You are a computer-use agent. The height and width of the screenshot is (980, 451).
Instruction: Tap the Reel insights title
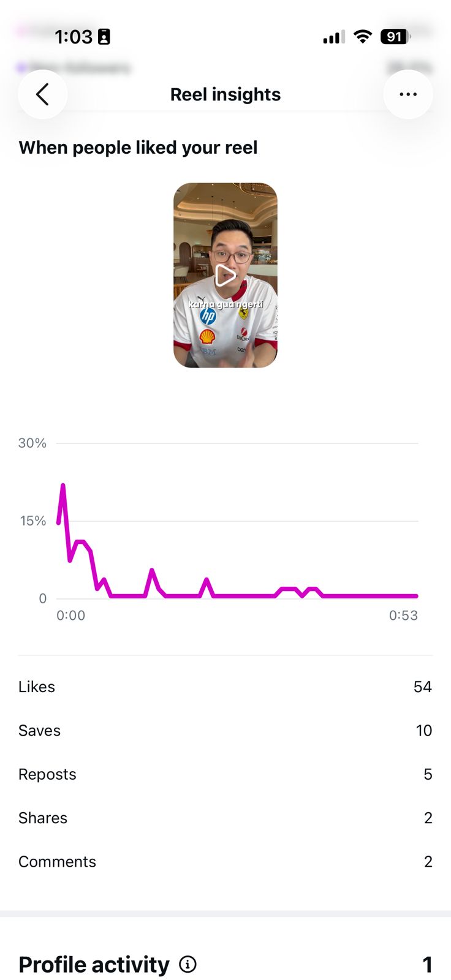click(225, 94)
